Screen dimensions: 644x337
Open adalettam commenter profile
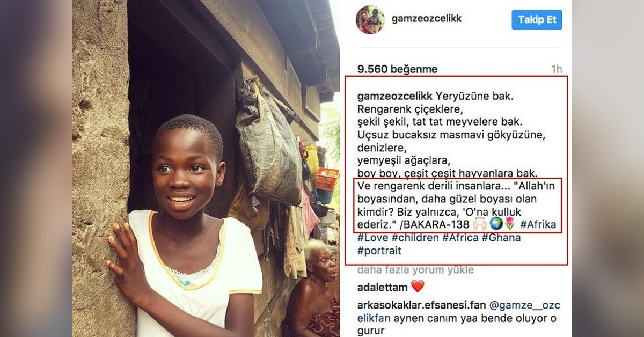tap(383, 287)
